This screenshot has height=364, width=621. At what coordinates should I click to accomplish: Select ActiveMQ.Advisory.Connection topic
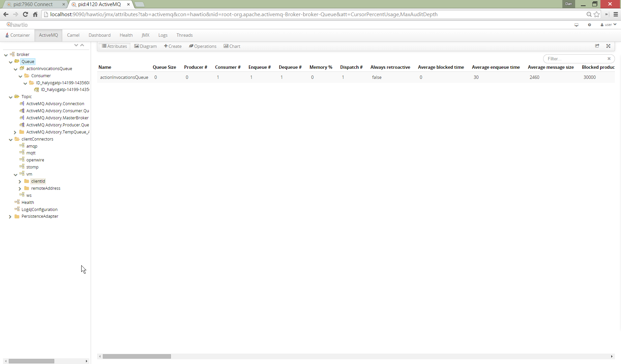click(x=55, y=103)
